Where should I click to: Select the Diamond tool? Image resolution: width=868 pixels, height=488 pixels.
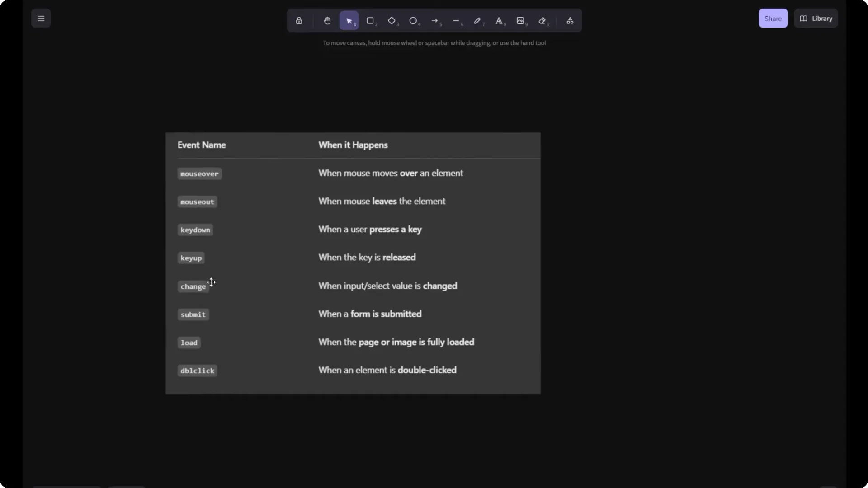392,20
